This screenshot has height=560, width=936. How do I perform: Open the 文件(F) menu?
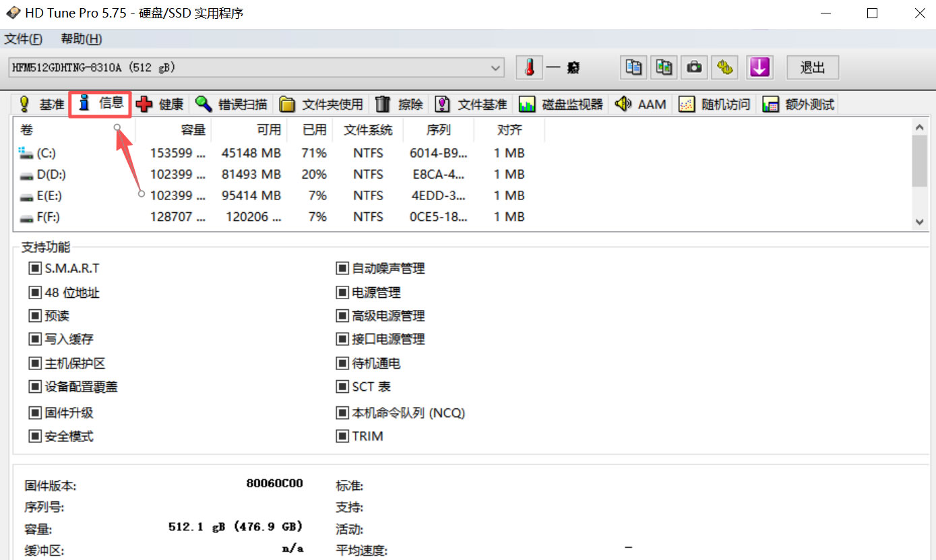(x=24, y=39)
